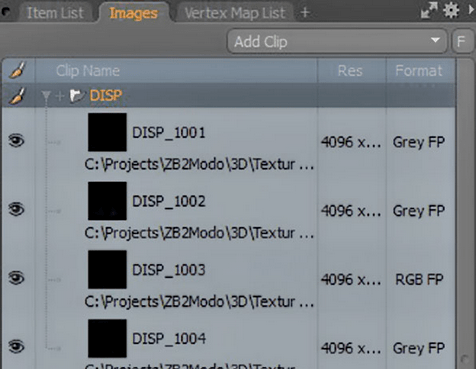
Task: Click resolution value of DISP_1003
Action: pyautogui.click(x=351, y=280)
